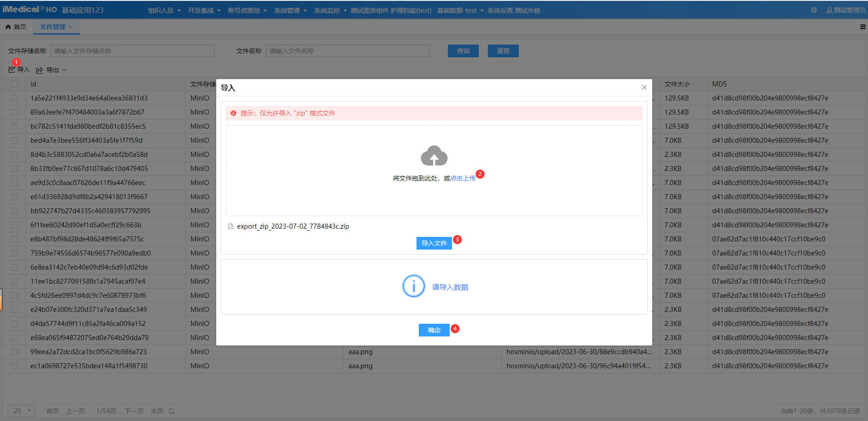Refresh the table using the pagination refresh icon
This screenshot has width=868, height=421.
(172, 411)
